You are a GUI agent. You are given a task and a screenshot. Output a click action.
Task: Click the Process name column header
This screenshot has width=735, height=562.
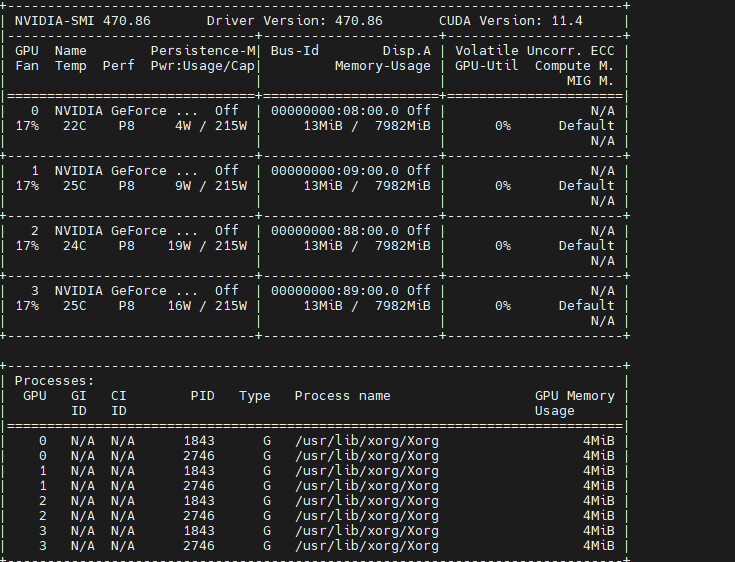tap(342, 396)
